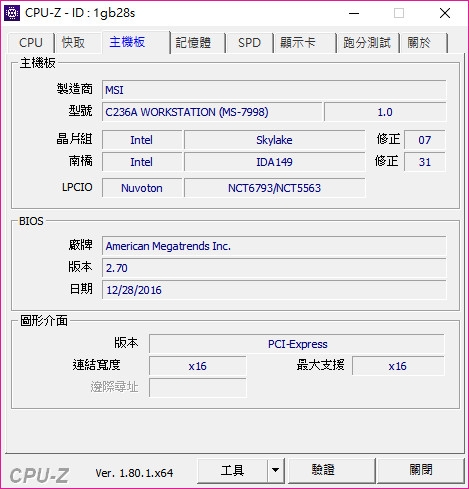The image size is (469, 489).
Task: Click the Intel vendor in 晶片組 row
Action: 142,140
